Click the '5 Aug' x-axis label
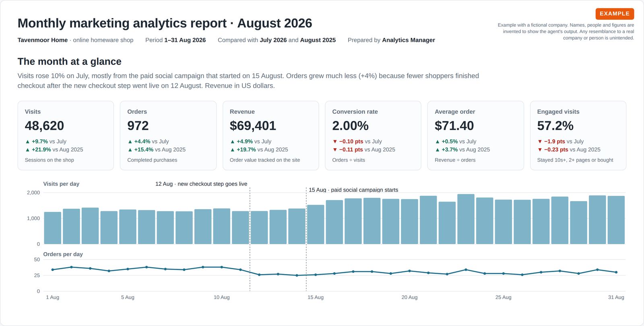The image size is (644, 326). 128,297
